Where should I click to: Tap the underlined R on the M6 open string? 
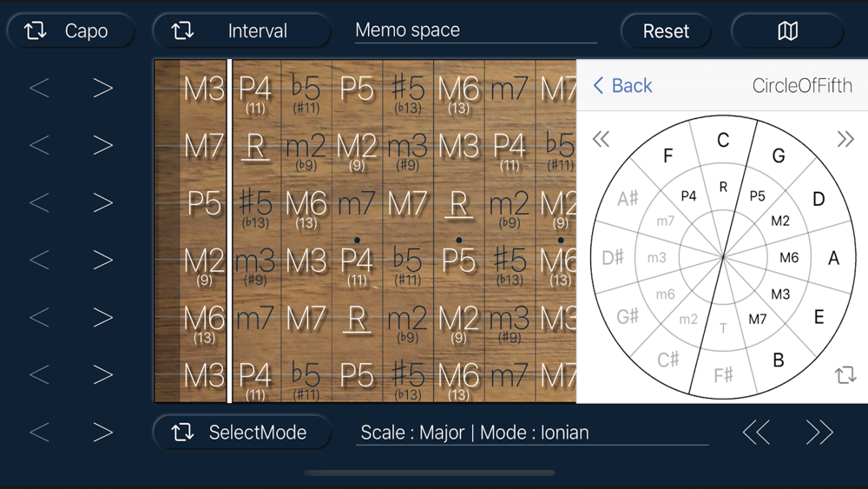pos(357,320)
